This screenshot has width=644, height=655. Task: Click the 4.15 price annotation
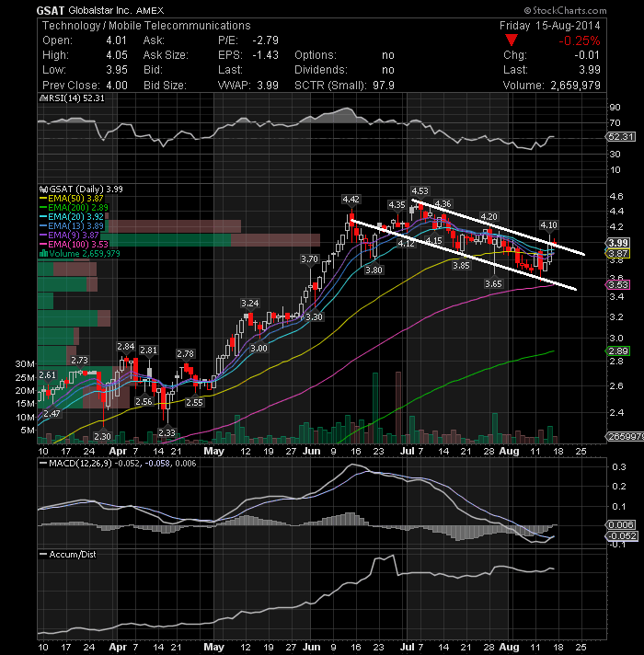coord(433,241)
